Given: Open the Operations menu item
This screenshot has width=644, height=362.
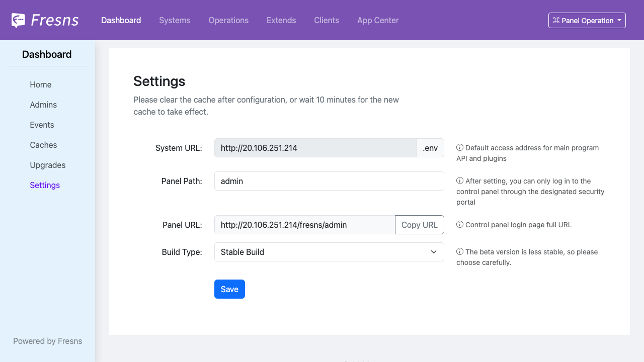Looking at the screenshot, I should pyautogui.click(x=228, y=20).
